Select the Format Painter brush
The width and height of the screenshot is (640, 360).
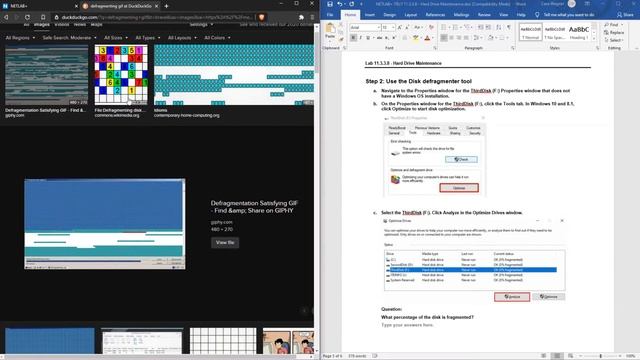coord(341,40)
